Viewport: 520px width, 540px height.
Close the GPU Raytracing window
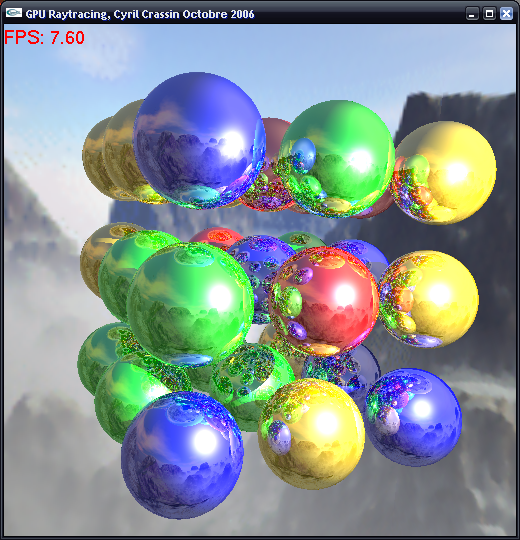coord(506,14)
